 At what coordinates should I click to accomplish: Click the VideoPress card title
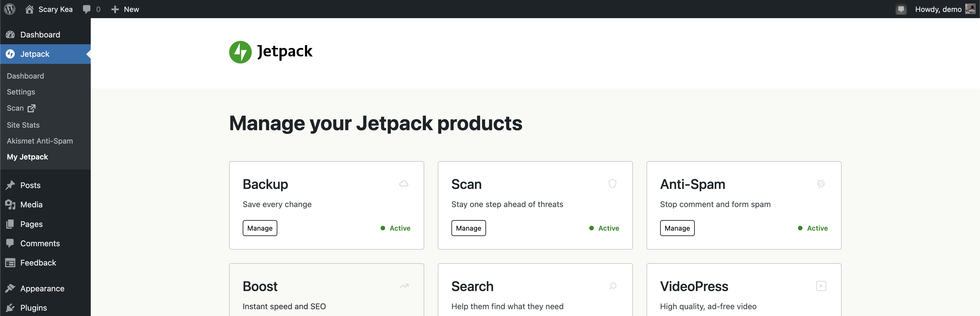pos(694,286)
